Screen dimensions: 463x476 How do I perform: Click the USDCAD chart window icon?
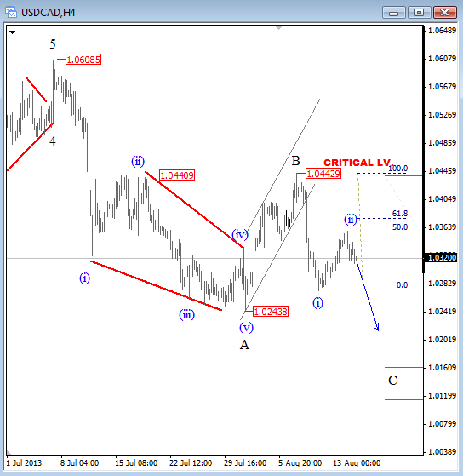tap(12, 12)
